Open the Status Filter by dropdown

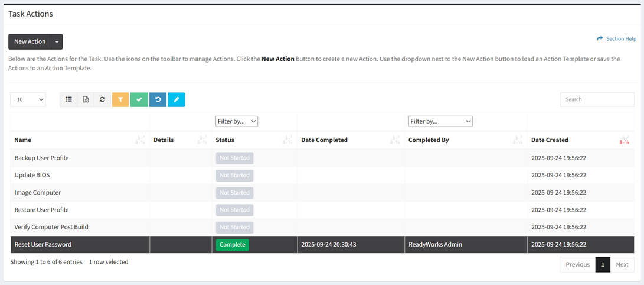236,121
